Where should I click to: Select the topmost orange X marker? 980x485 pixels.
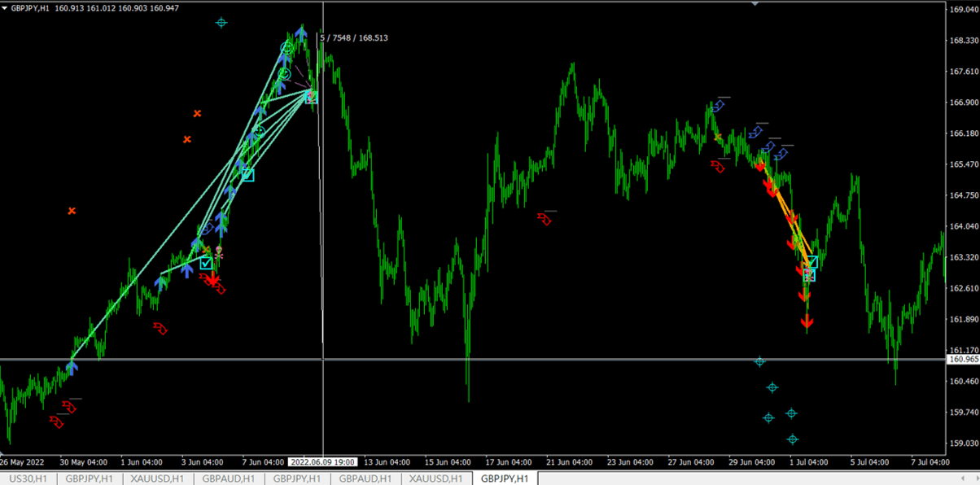tap(197, 114)
